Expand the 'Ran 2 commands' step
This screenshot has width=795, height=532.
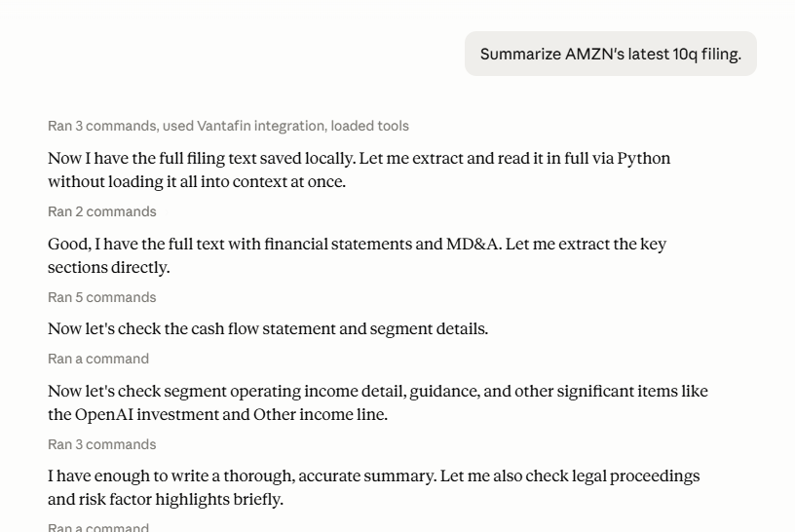point(102,211)
